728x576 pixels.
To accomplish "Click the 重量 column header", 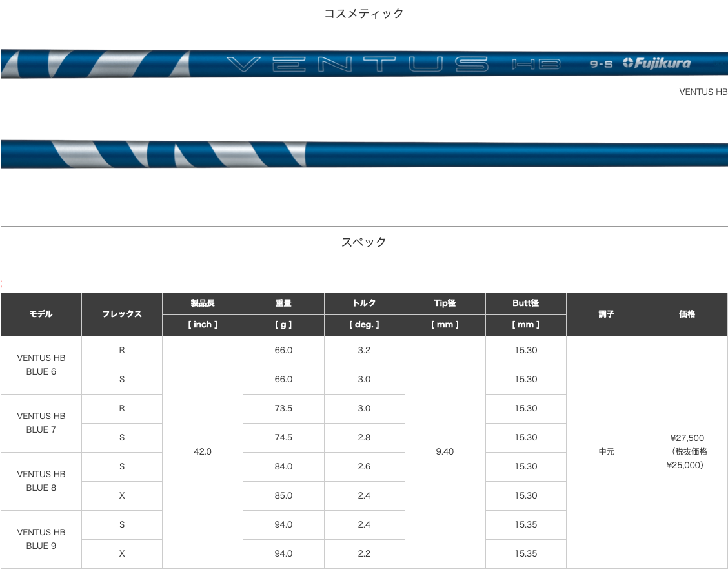I will click(x=283, y=303).
